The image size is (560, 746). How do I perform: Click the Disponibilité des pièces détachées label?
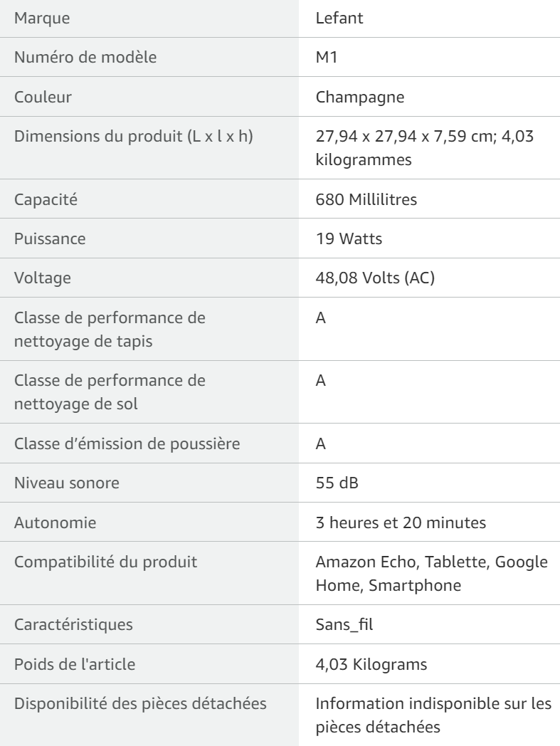140,703
